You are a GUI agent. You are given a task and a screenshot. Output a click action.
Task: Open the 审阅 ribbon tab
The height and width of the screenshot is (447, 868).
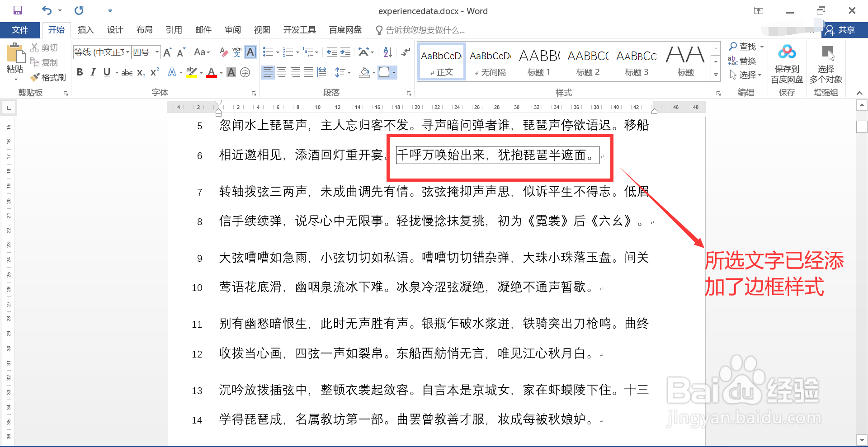pyautogui.click(x=232, y=30)
